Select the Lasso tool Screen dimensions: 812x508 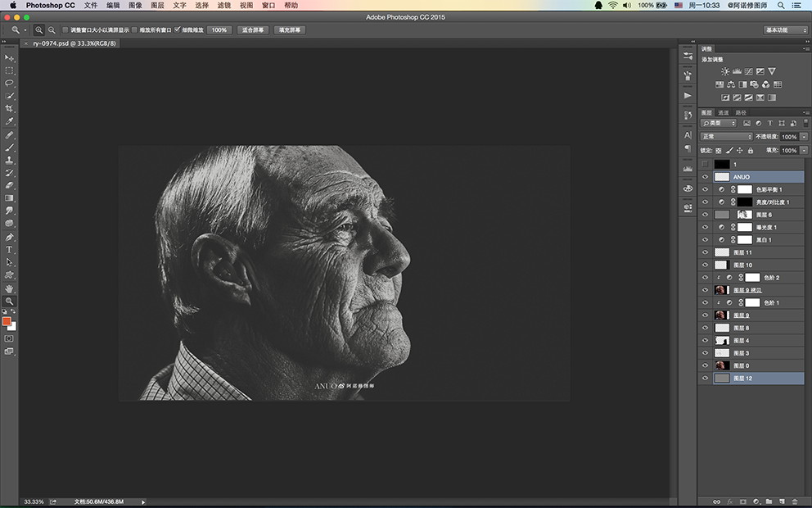[10, 83]
